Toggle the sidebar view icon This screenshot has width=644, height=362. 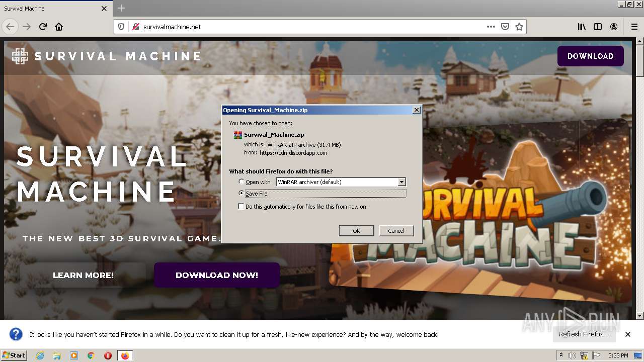(x=598, y=27)
